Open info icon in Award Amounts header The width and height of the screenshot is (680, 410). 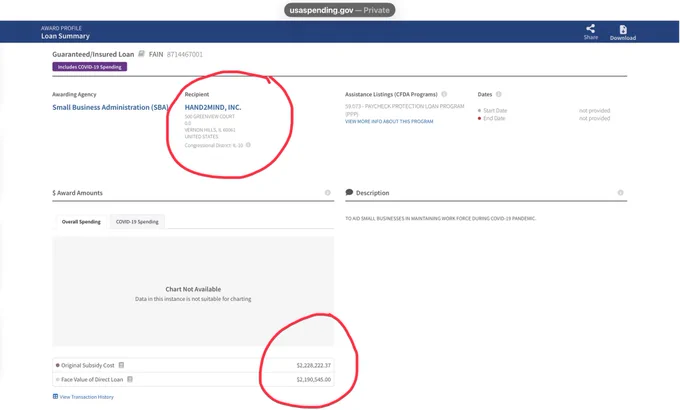(x=327, y=193)
